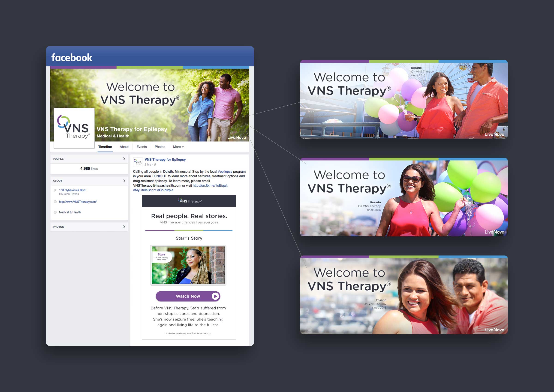554x392 pixels.
Task: Select the Rosario couple close-up cover banner
Action: point(404,295)
